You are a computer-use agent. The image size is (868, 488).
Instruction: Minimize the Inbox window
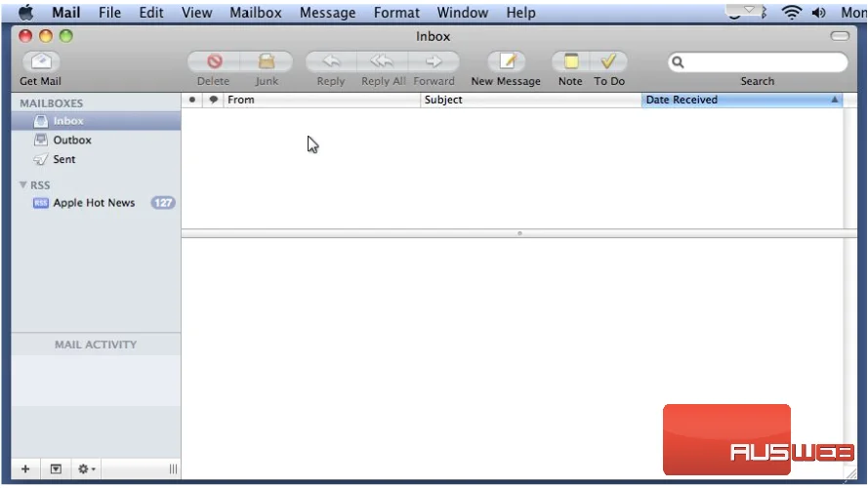tap(46, 36)
